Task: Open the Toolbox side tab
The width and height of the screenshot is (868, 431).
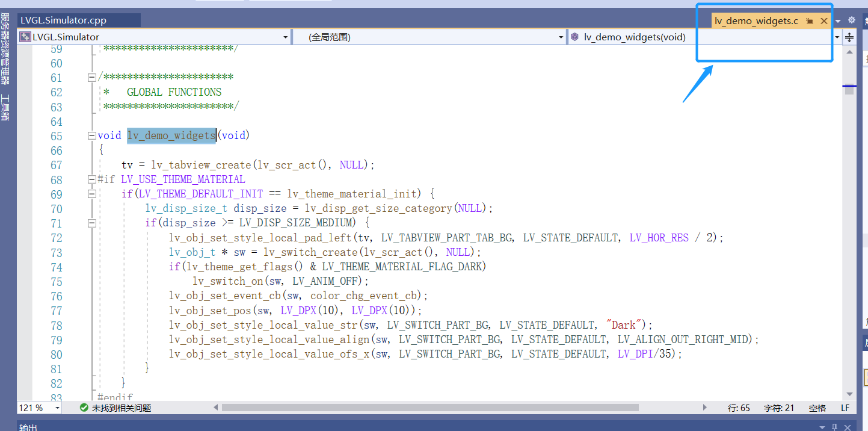Action: pos(5,107)
